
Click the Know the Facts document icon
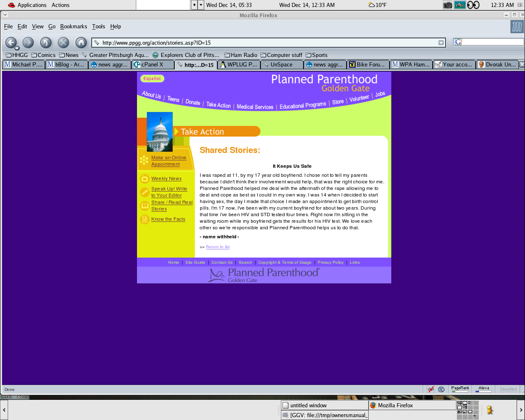(x=144, y=219)
